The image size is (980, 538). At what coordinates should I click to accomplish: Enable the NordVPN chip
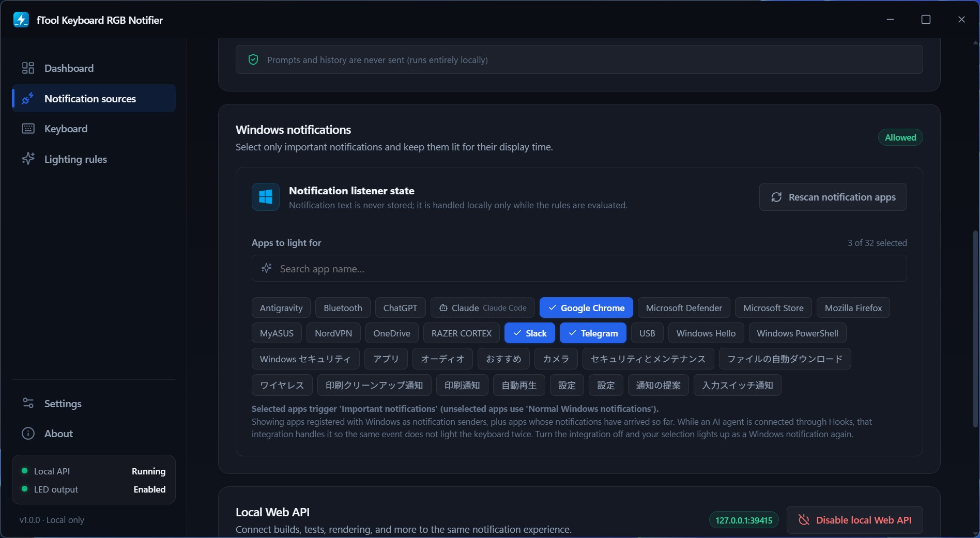click(x=333, y=333)
